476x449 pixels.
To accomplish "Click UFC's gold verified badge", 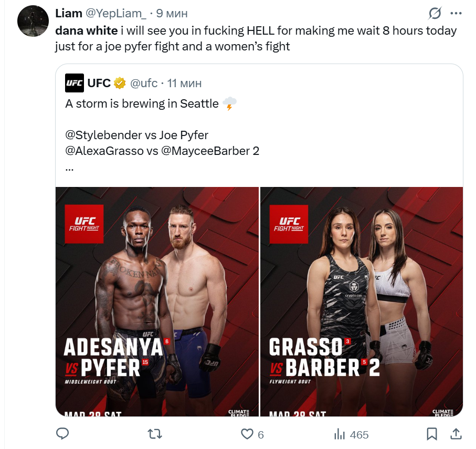I will 120,83.
